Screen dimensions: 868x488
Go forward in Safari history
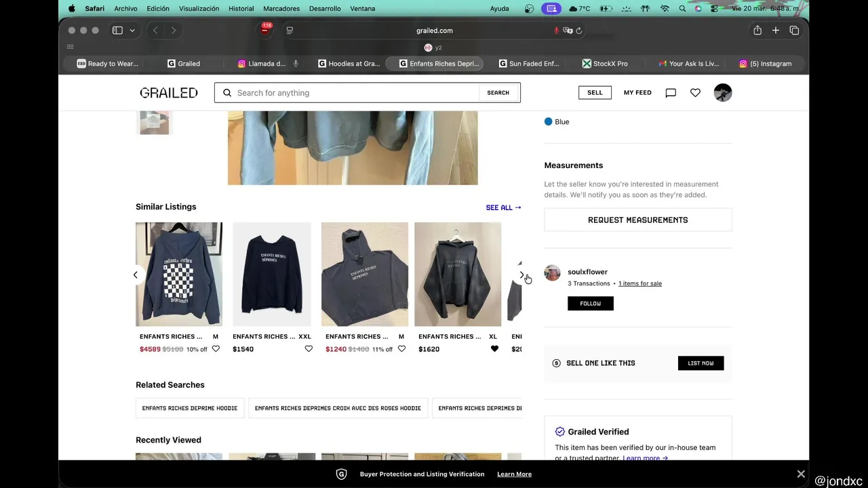click(x=174, y=30)
